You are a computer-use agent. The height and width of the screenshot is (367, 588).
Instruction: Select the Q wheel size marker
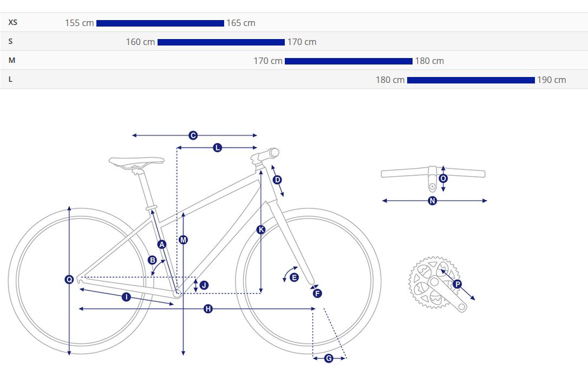pos(69,280)
